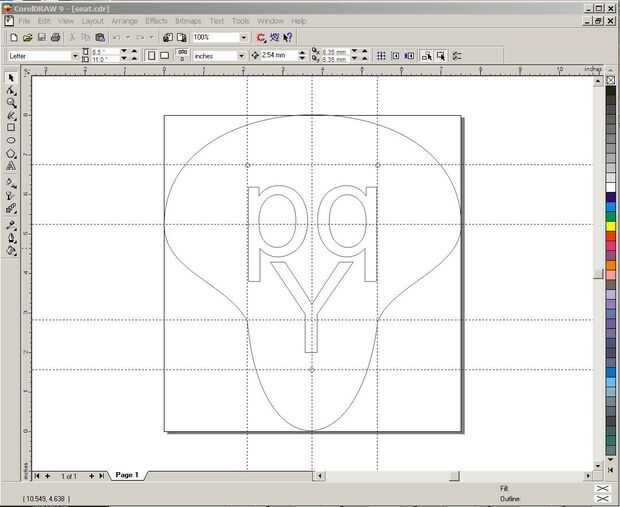The width and height of the screenshot is (620, 507).
Task: Open the Options icon on property bar
Action: coord(457,56)
